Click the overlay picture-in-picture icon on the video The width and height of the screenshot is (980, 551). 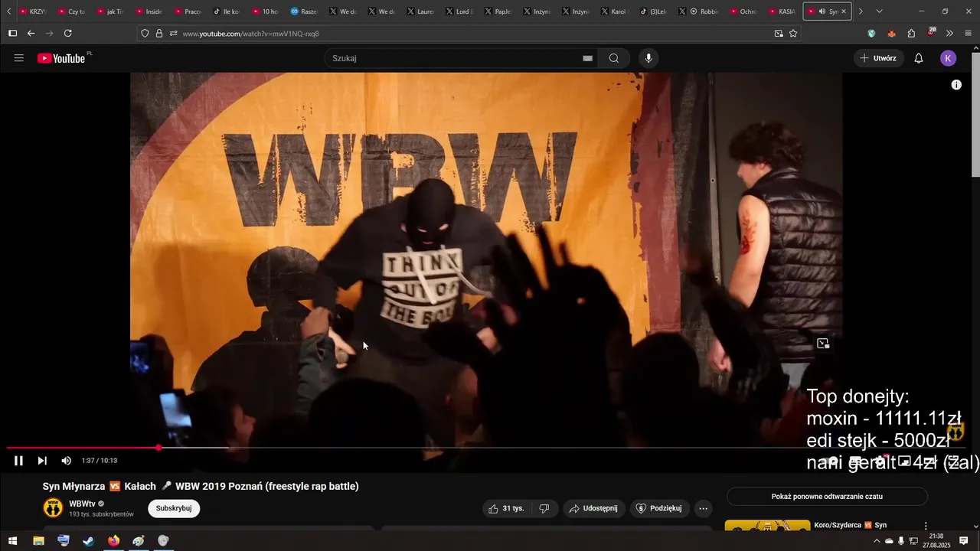823,344
